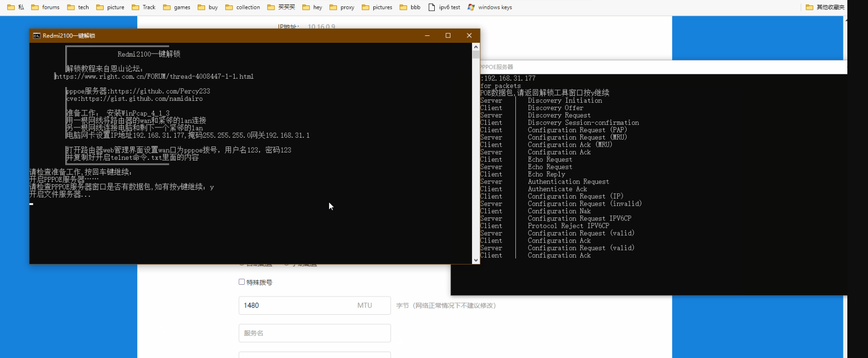Click the 字节 MTU hint text on web page
The height and width of the screenshot is (358, 868).
click(x=446, y=305)
